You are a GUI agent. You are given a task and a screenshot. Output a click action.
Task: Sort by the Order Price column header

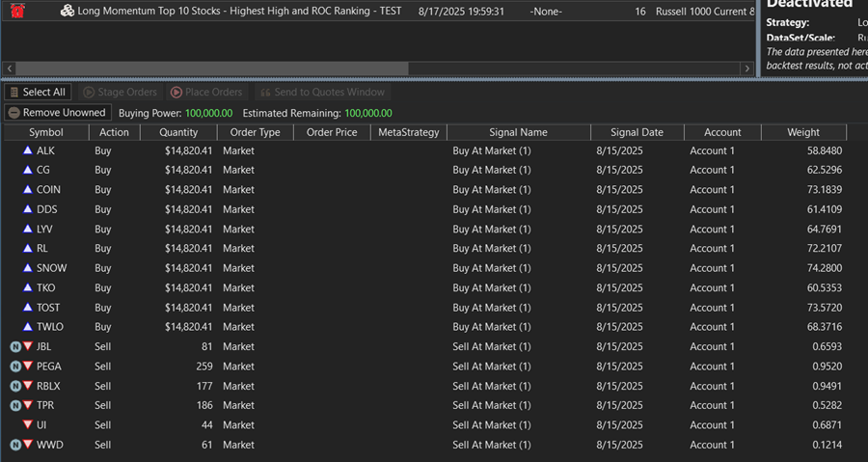coord(332,133)
